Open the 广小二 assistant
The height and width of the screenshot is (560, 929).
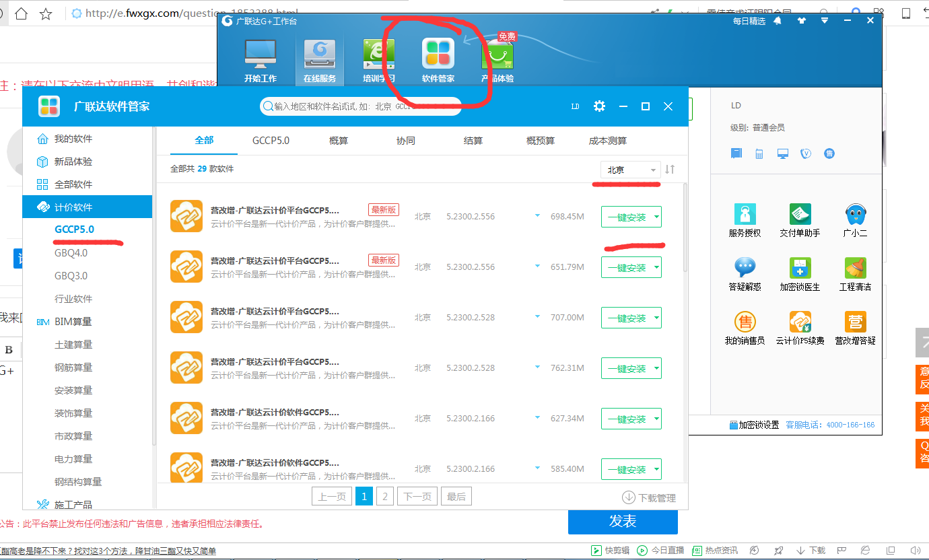click(x=855, y=221)
